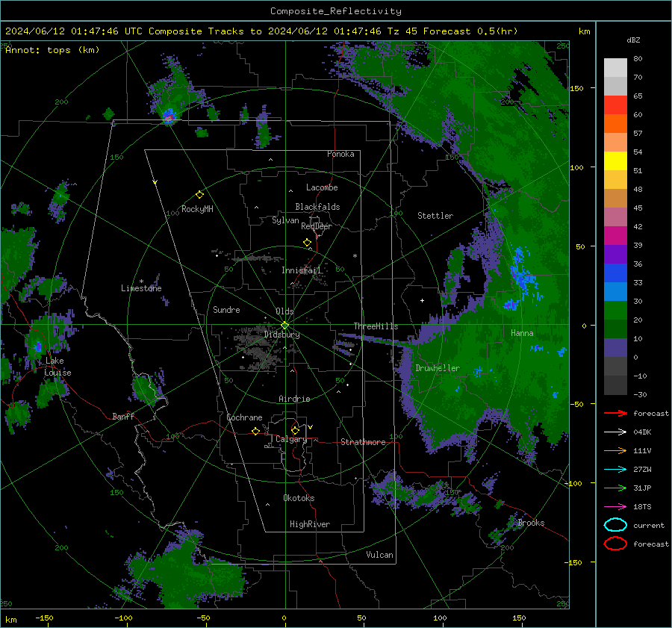Click yellow diamond marker below Cochrane
Viewport: 672px width, 628px height.
pos(255,431)
